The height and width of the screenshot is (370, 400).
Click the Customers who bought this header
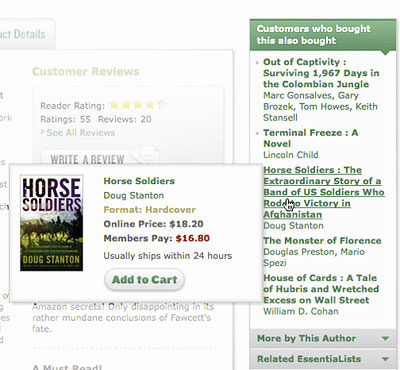pos(323,35)
